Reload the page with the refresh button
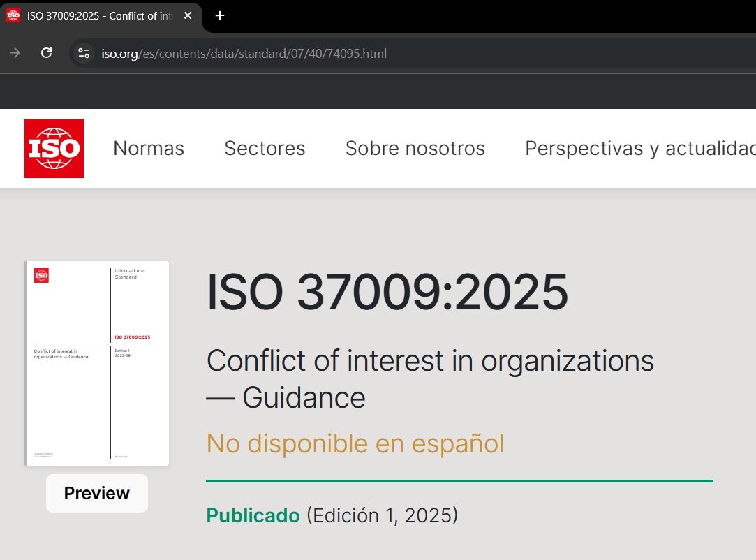This screenshot has width=756, height=560. coord(47,53)
